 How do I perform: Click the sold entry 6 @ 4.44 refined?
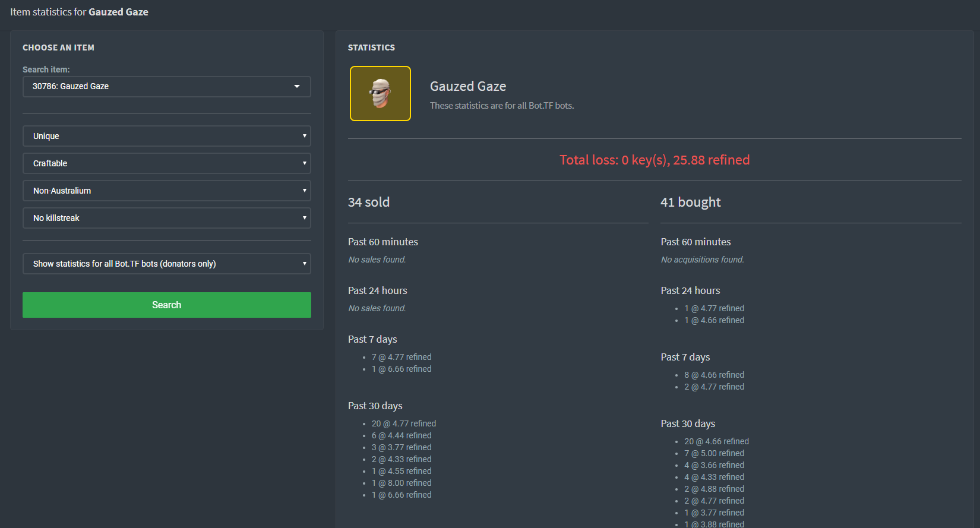coord(402,435)
